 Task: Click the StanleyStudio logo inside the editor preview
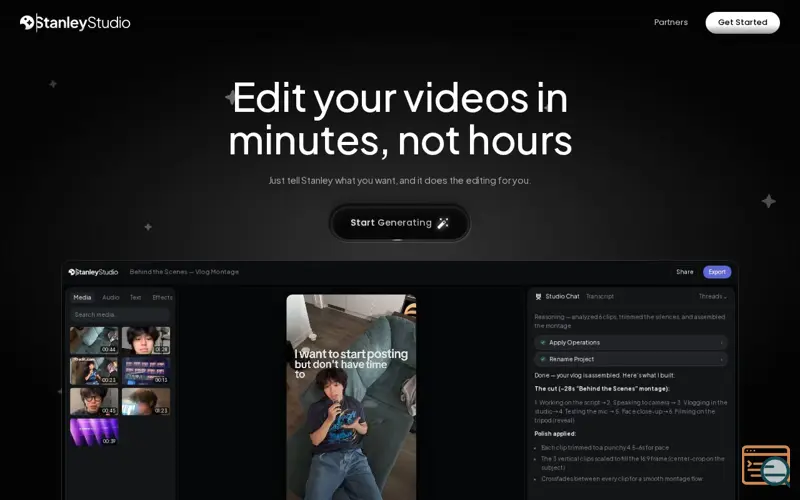coord(93,272)
